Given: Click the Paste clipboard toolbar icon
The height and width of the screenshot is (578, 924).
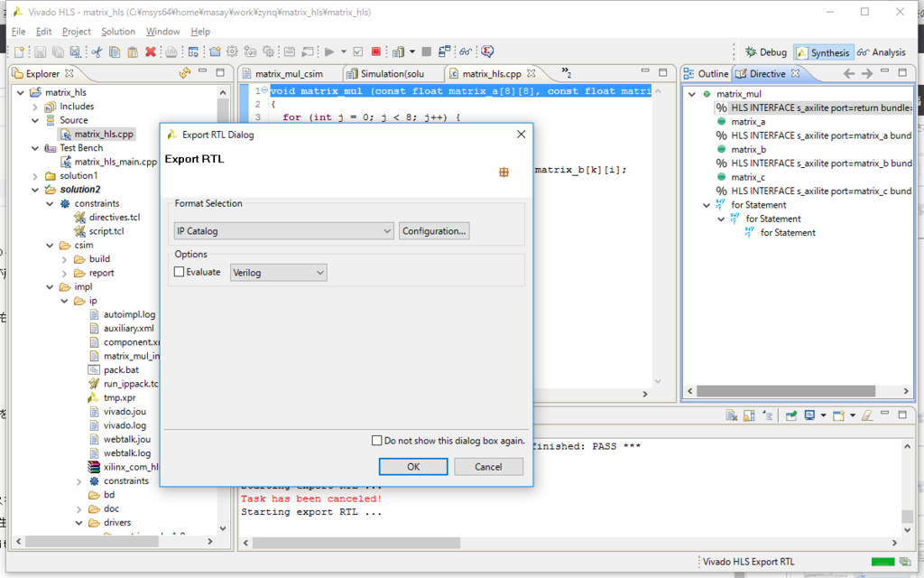Looking at the screenshot, I should pyautogui.click(x=133, y=51).
